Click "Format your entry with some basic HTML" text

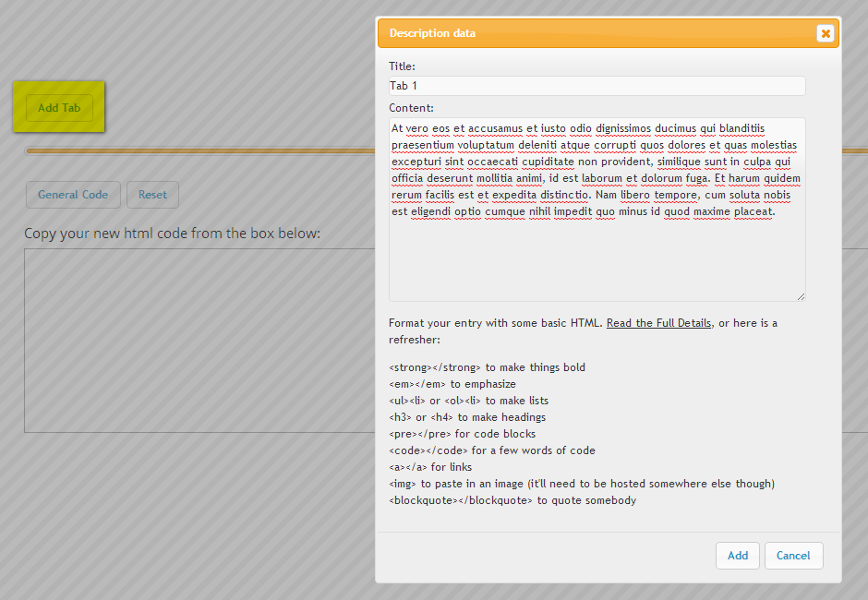(496, 323)
